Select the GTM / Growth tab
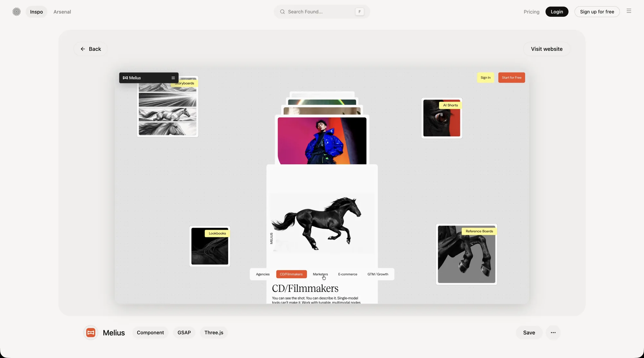Screen dimensions: 644x358 point(378,274)
